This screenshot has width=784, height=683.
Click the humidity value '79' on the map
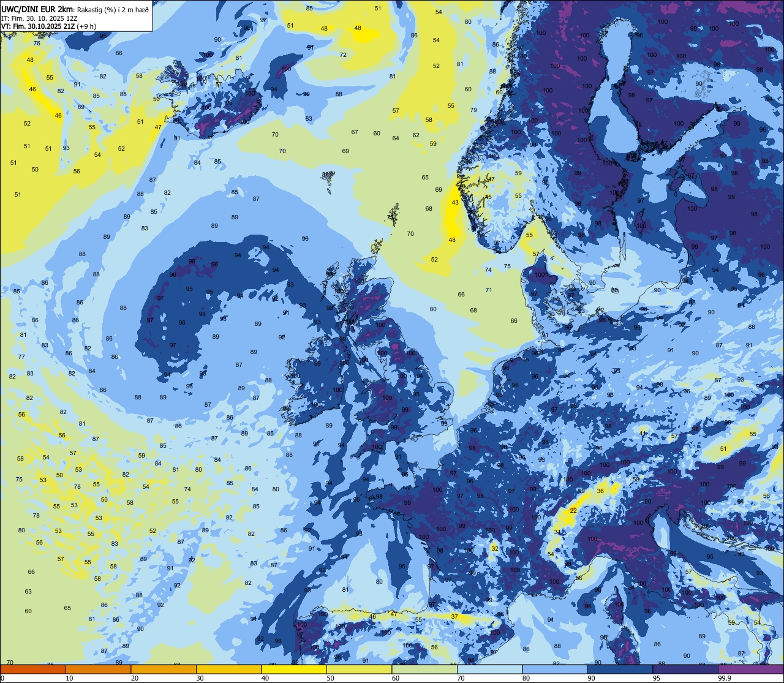(473, 110)
